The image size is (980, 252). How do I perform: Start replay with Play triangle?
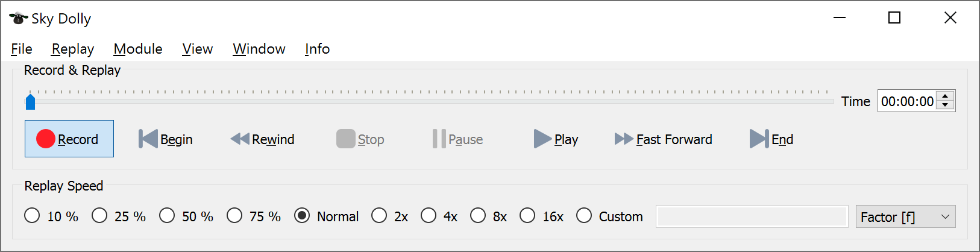click(542, 139)
